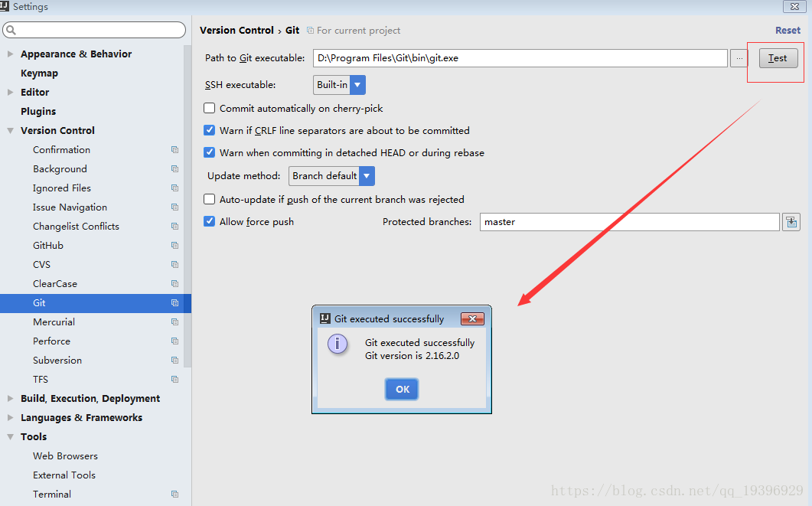Click the project-level icon beside Terminal
Screen dimensions: 812x506
(x=174, y=494)
